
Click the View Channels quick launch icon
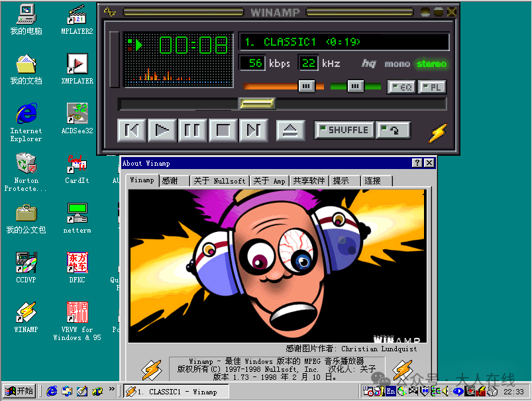[97, 391]
